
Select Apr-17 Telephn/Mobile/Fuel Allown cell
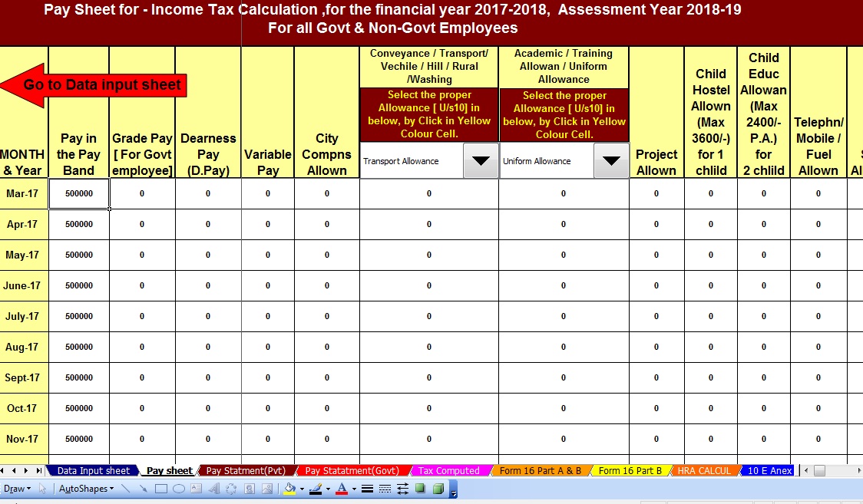tap(818, 224)
